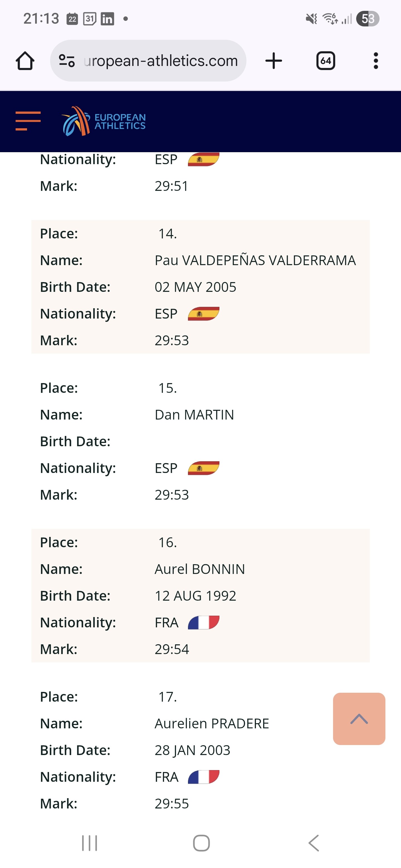Select athlete name Pau VALDEPEÑAS VALDERRAMA
Screen dimensions: 401x868
255,260
